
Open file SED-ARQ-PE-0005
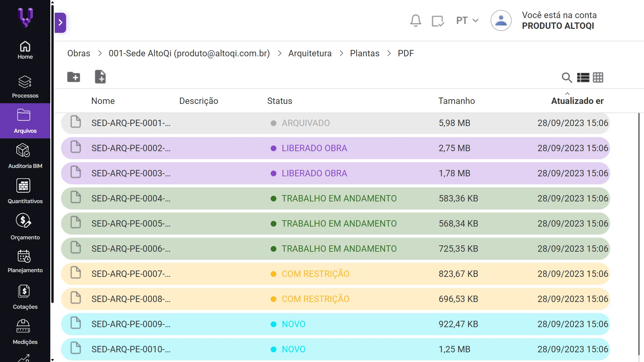[131, 224]
